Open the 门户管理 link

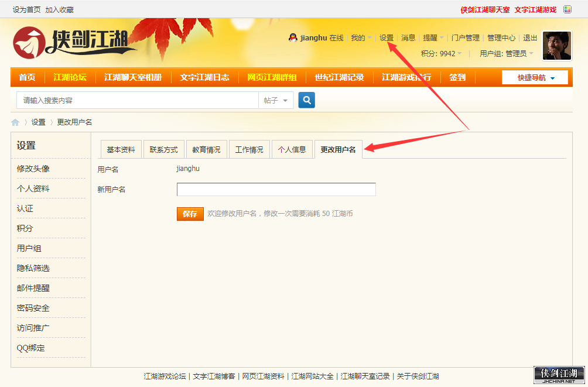coord(466,38)
